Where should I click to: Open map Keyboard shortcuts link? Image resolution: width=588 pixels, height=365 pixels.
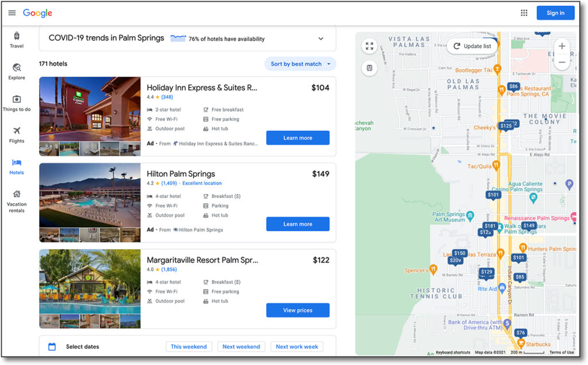pyautogui.click(x=453, y=352)
